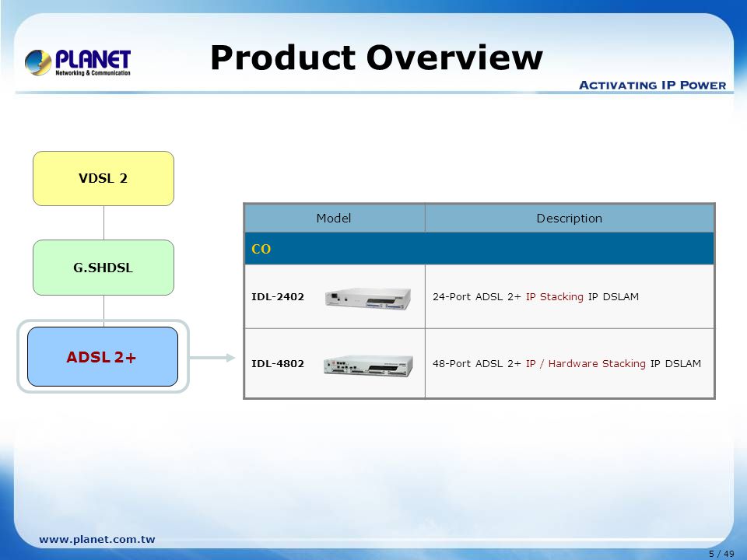
Task: Click the Activating IP Power slogan
Action: click(x=652, y=86)
